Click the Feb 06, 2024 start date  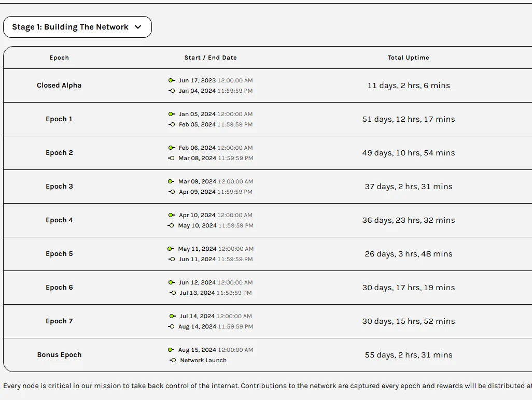[x=197, y=148]
